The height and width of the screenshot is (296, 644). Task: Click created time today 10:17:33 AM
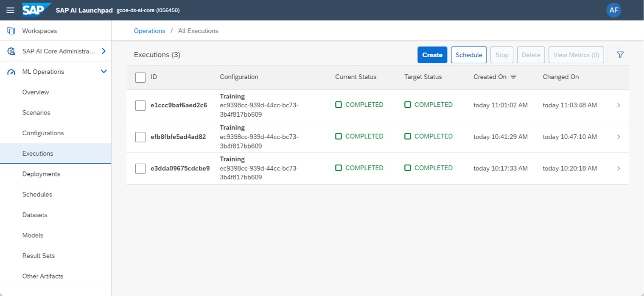point(501,168)
